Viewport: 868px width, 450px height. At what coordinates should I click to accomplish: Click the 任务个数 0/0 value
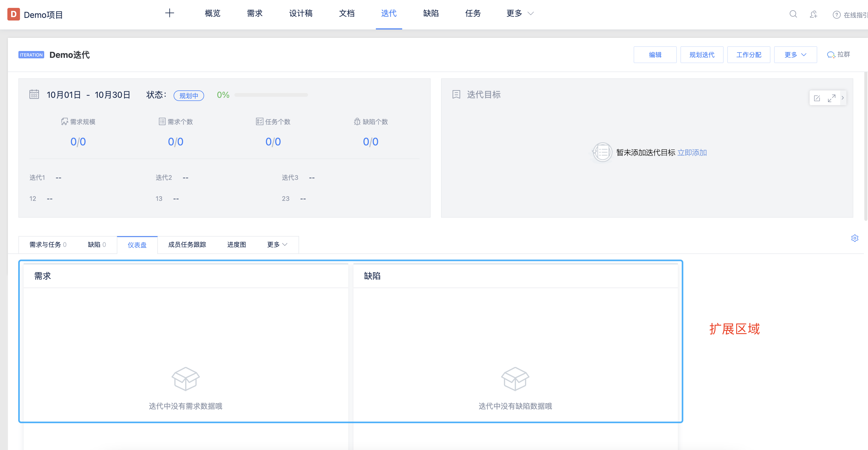tap(273, 141)
